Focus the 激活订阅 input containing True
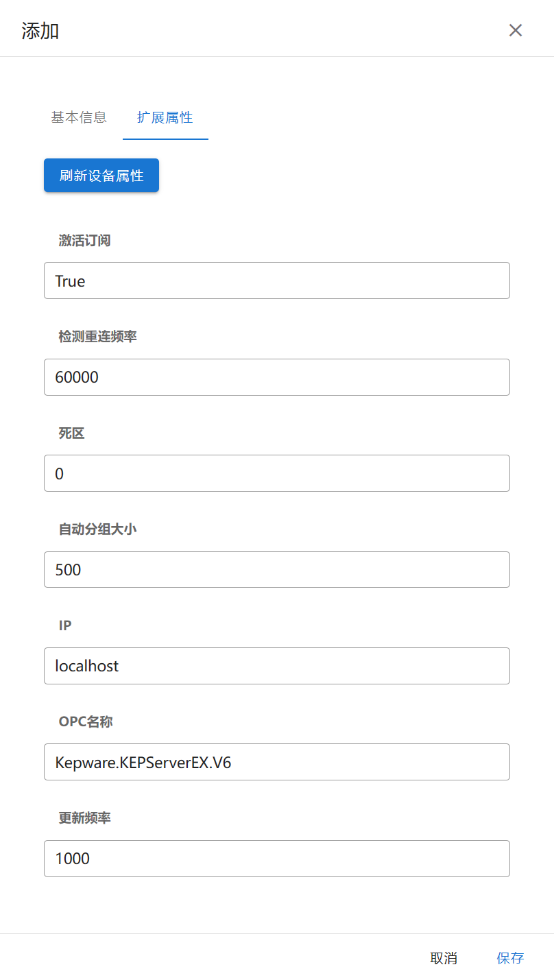Screen dimensions: 554x980 point(276,280)
